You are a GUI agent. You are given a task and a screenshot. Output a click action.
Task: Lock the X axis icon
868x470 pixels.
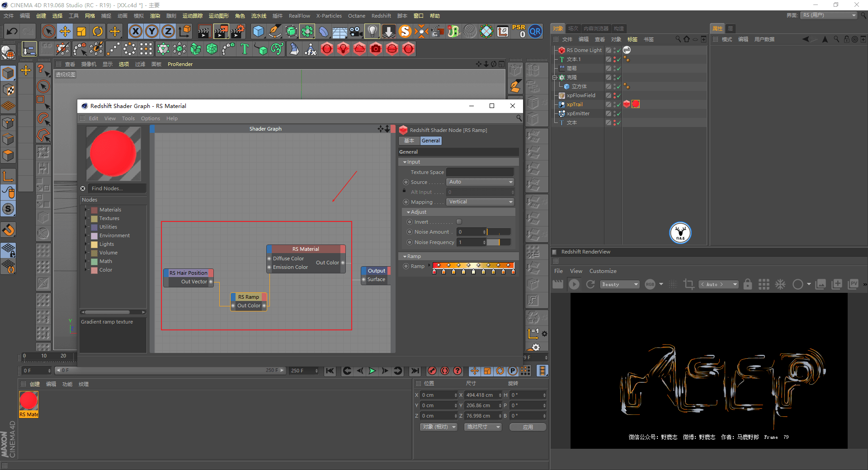[135, 31]
